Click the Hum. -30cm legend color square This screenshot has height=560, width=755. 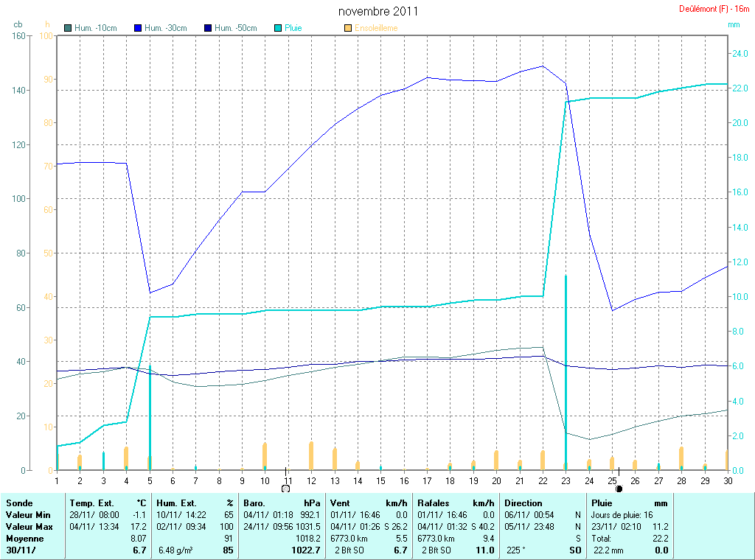click(138, 28)
